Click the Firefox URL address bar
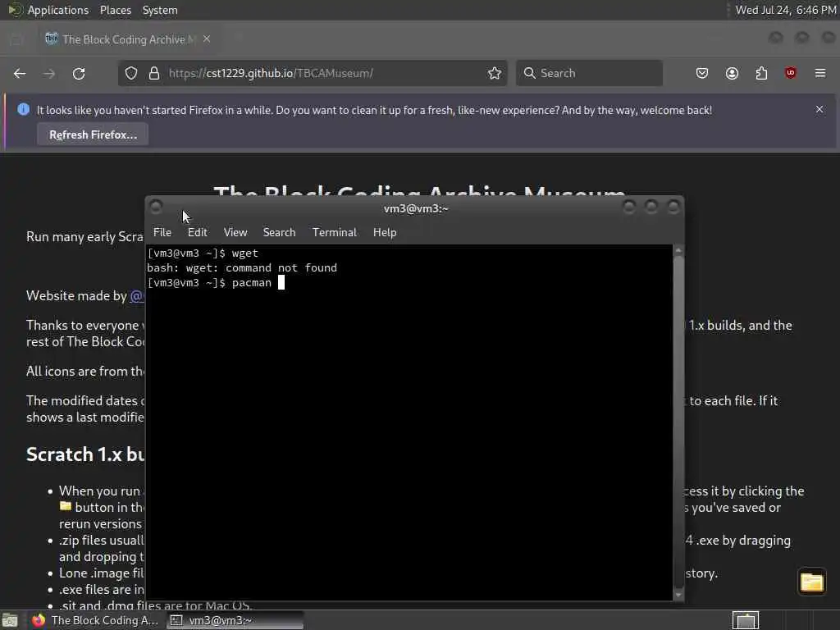The height and width of the screenshot is (630, 840). click(313, 73)
